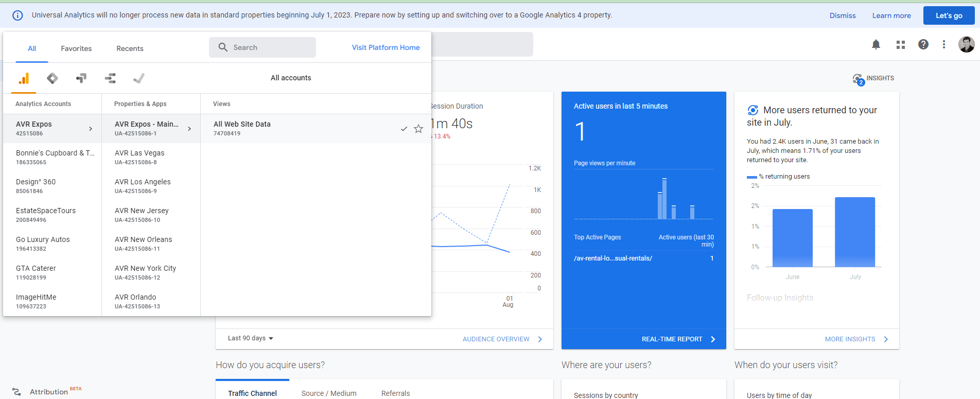Open Attribution BETA in sidebar
The width and height of the screenshot is (980, 399).
[x=56, y=391]
